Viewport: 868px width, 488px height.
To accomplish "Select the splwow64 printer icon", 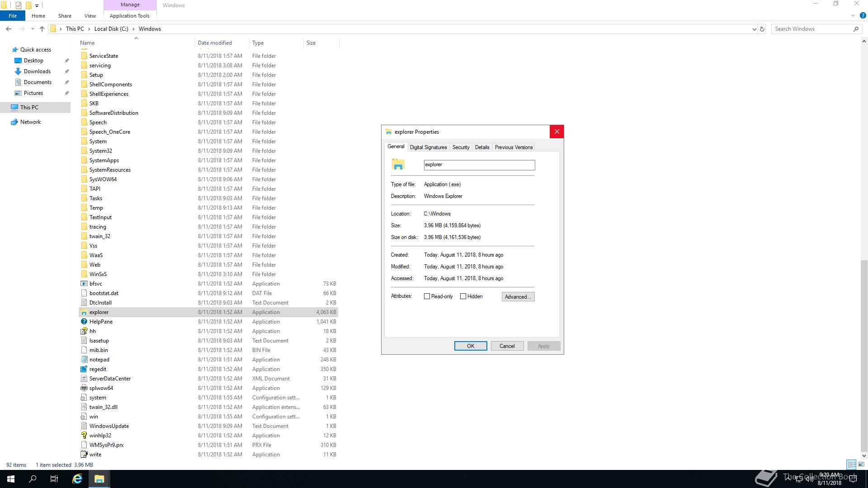I will pos(84,388).
